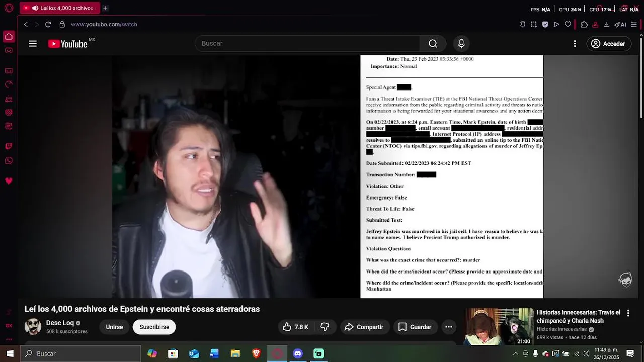
Task: Open bookmarks heart icon in the sidebar
Action: tap(9, 181)
